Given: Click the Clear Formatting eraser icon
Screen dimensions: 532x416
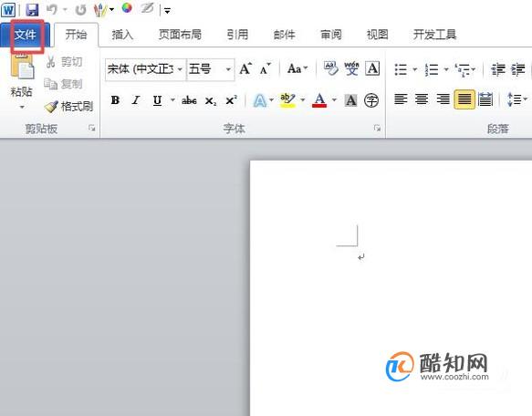Looking at the screenshot, I should tap(331, 68).
